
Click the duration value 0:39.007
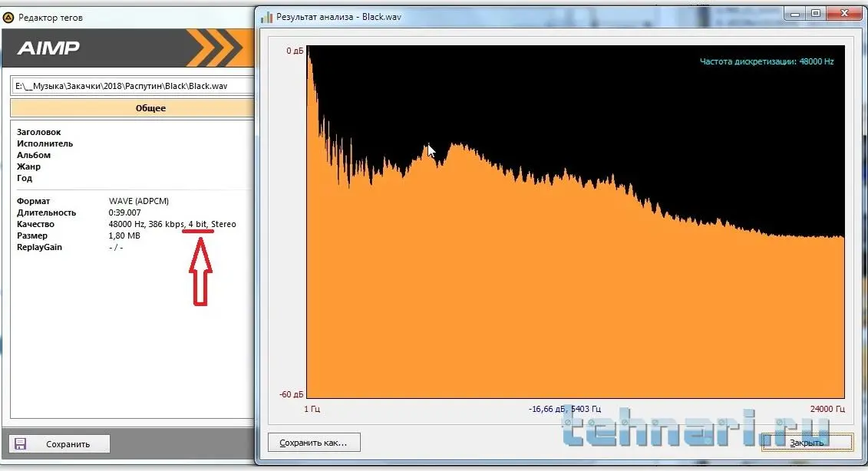125,212
